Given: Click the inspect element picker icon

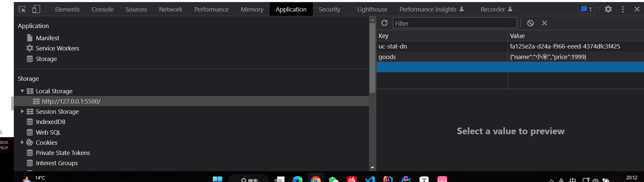Looking at the screenshot, I should (x=22, y=9).
